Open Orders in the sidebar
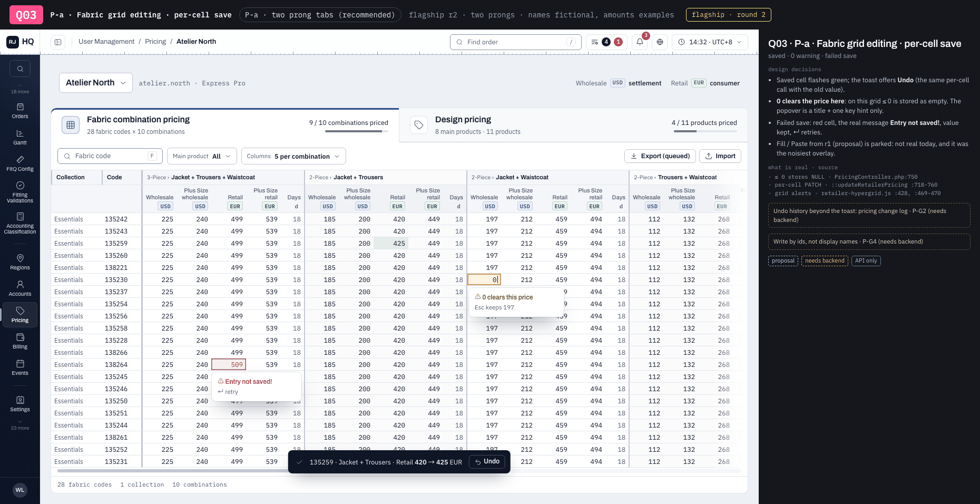 pos(20,111)
